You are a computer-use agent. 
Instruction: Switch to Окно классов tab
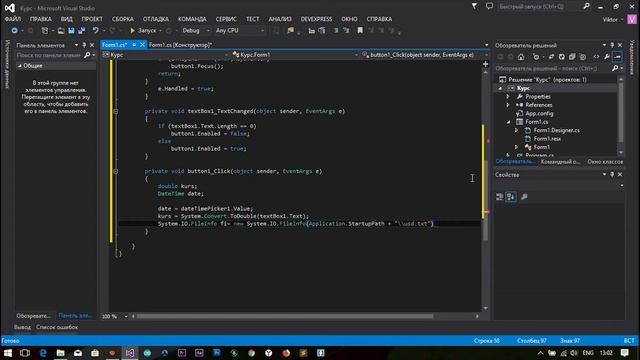[x=605, y=162]
